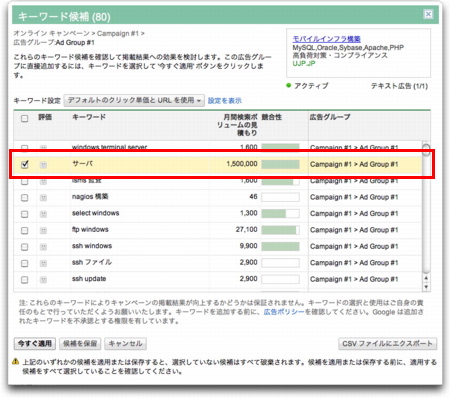450x398 pixels.
Task: Check the ftp windows keyword checkbox
Action: point(25,230)
